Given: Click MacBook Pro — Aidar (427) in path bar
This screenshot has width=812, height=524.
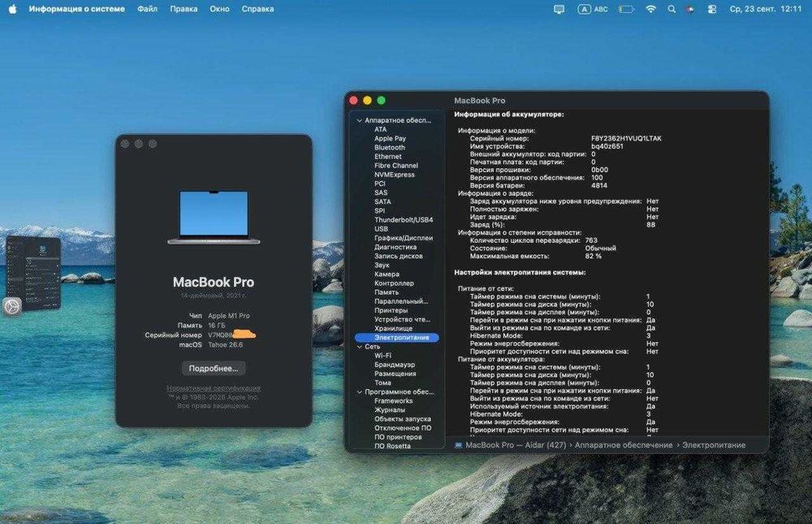Looking at the screenshot, I should pos(516,444).
